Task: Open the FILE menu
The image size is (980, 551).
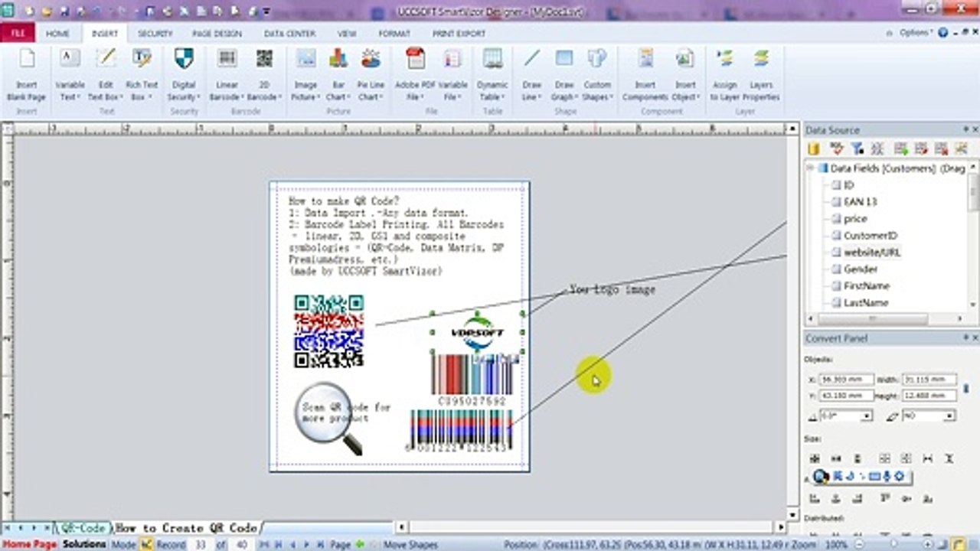Action: click(x=18, y=34)
